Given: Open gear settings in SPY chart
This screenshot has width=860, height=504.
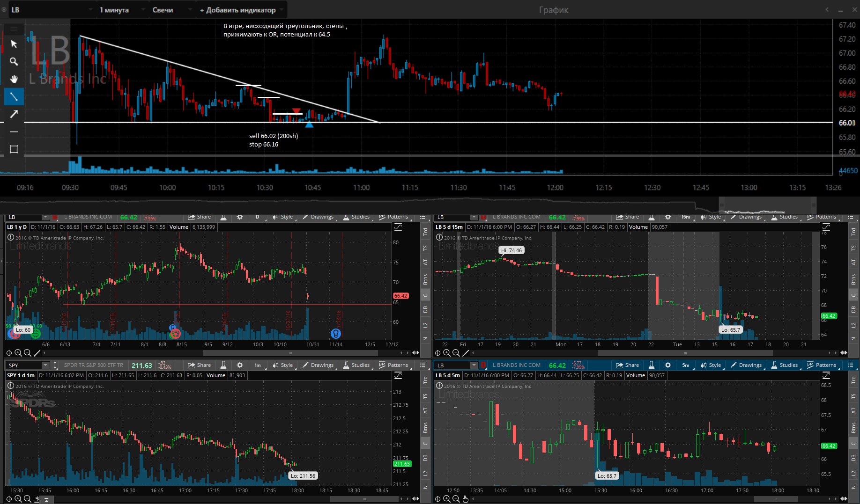Looking at the screenshot, I should click(x=240, y=365).
